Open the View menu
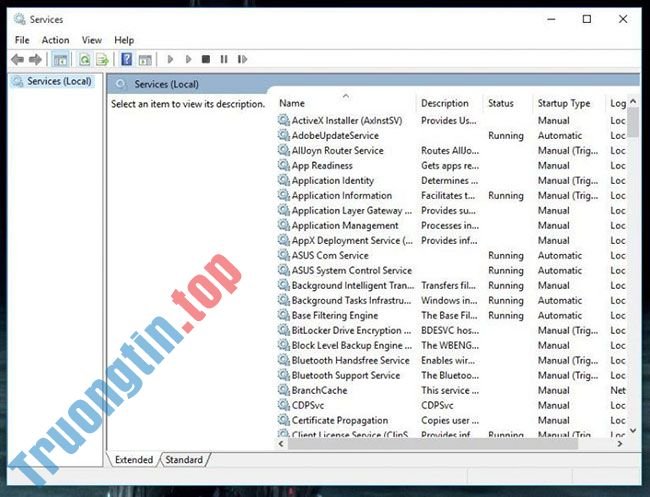The height and width of the screenshot is (497, 650). (x=92, y=40)
